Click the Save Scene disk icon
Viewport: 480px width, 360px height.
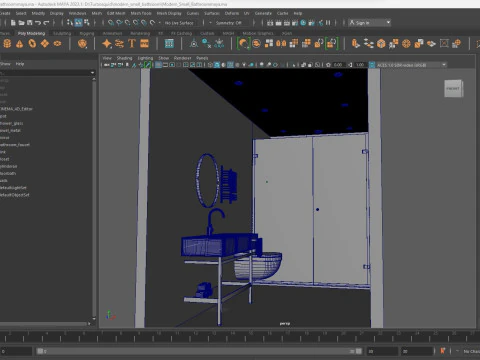(29, 23)
